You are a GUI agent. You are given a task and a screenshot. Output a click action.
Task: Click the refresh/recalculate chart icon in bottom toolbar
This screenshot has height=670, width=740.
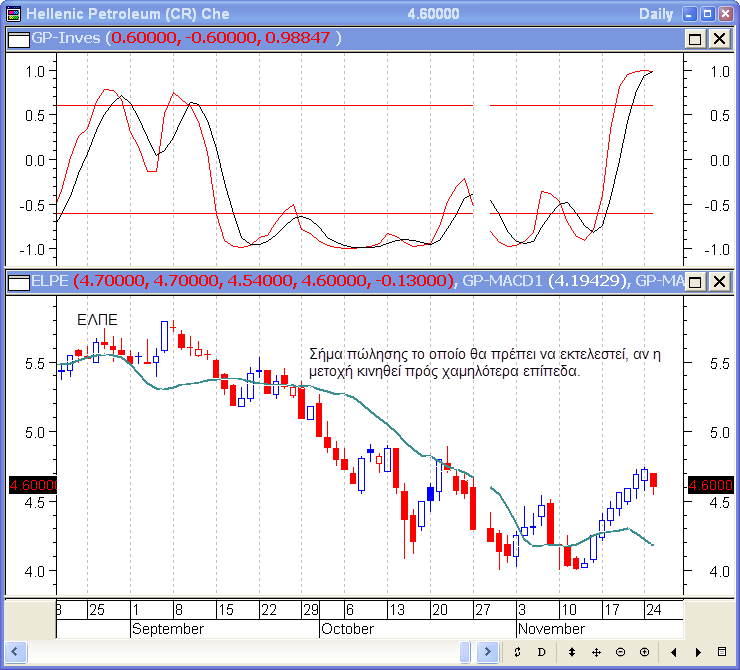click(517, 652)
